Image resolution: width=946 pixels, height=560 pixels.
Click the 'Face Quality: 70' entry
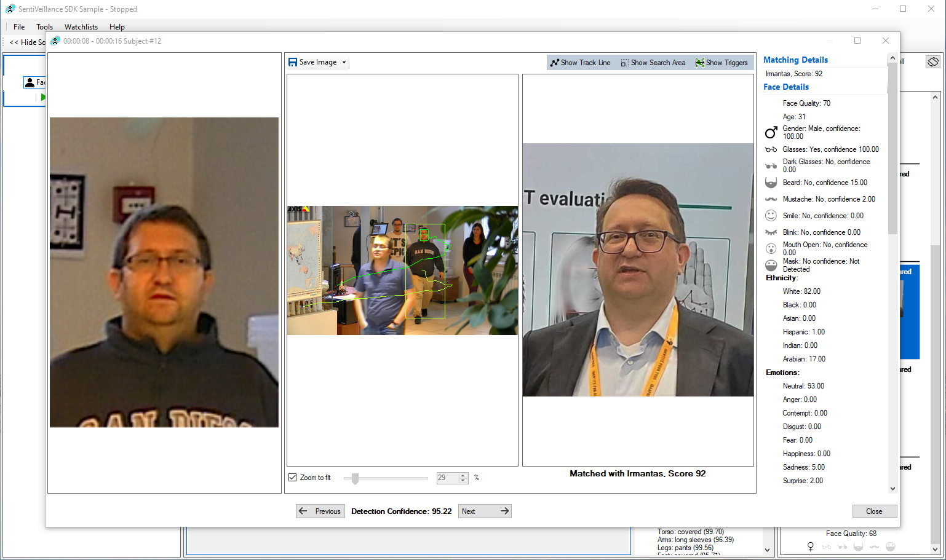tap(806, 103)
